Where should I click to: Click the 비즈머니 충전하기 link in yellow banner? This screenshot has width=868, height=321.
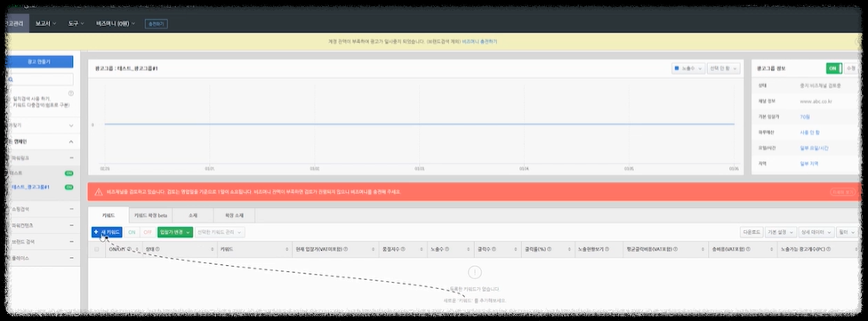480,42
